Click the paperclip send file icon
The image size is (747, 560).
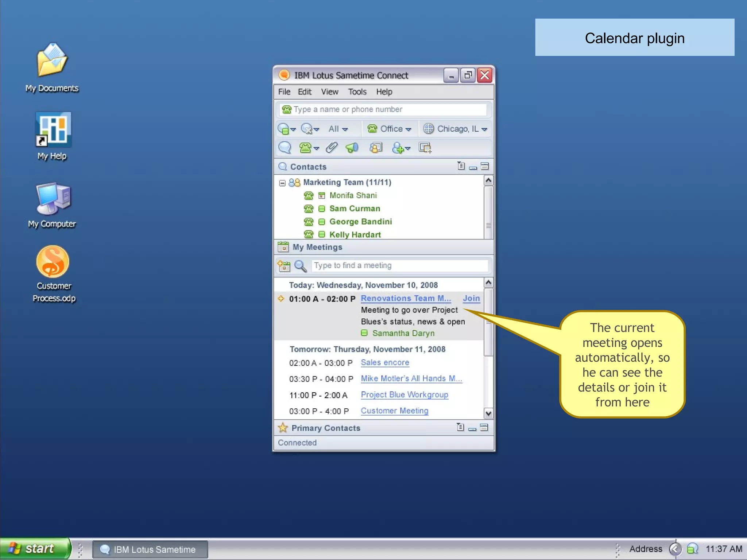tap(332, 148)
